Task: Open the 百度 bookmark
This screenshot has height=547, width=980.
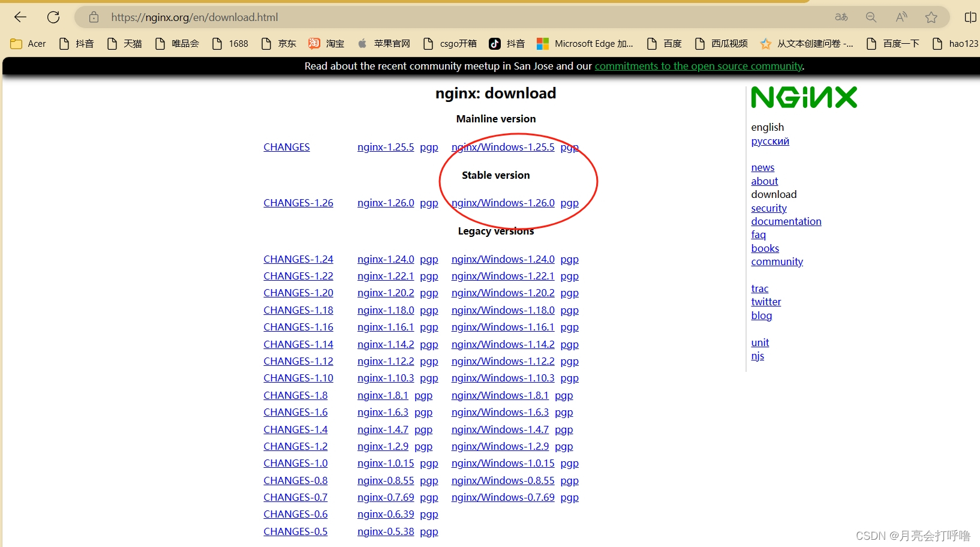Action: click(665, 43)
